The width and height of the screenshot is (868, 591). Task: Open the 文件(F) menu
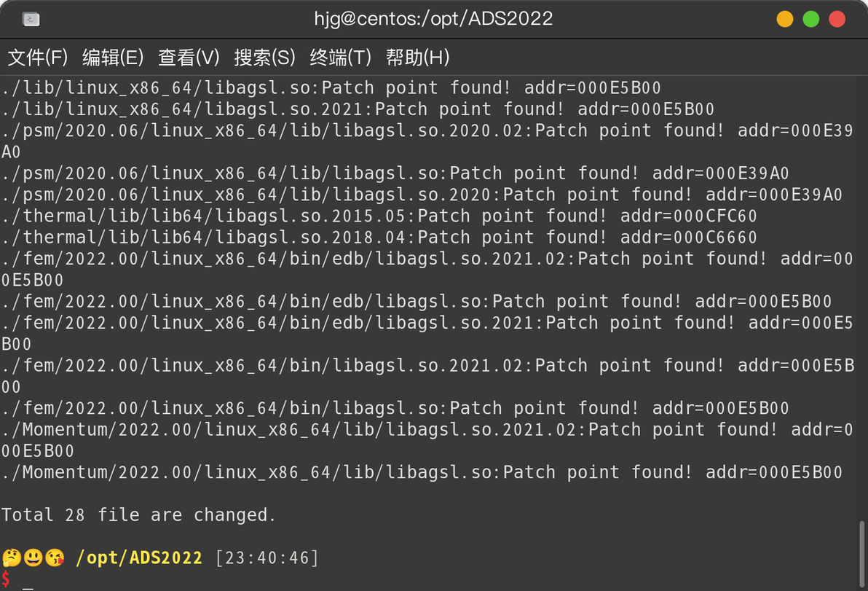(38, 57)
